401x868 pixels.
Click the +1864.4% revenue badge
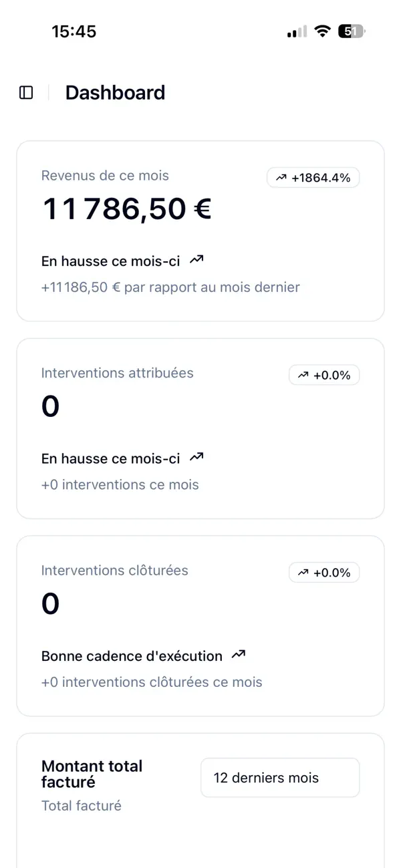click(313, 178)
